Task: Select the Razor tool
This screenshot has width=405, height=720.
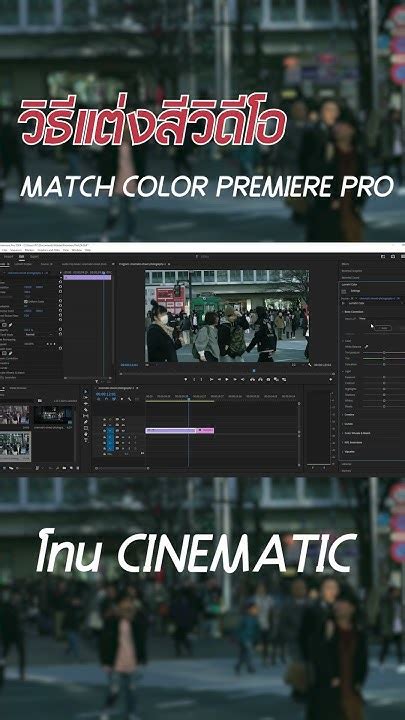Action: point(85,410)
